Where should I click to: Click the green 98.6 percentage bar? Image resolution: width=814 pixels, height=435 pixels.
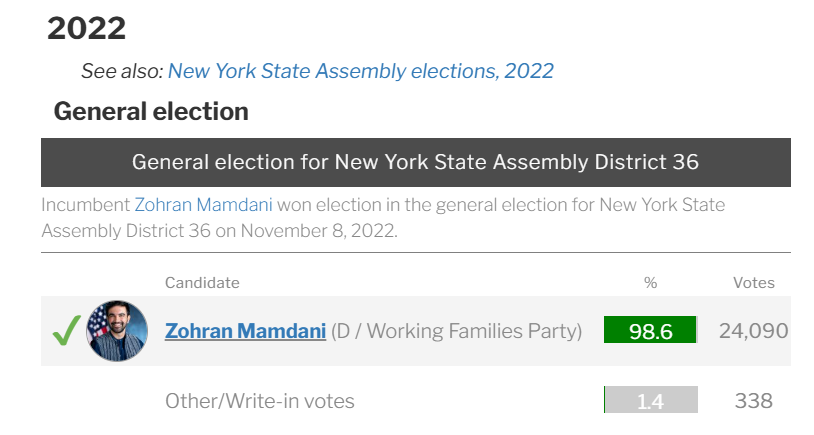click(x=650, y=331)
